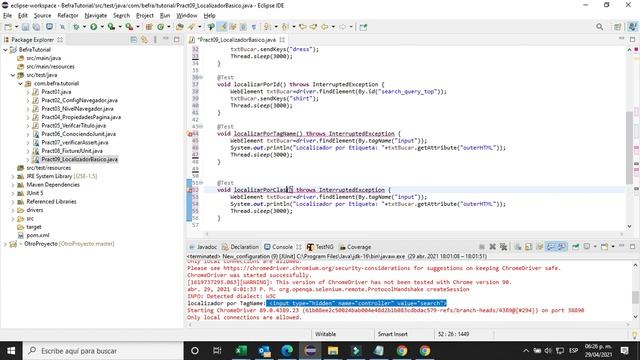Minimize the Console panel view
Screen dimensions: 640x360
622,246
